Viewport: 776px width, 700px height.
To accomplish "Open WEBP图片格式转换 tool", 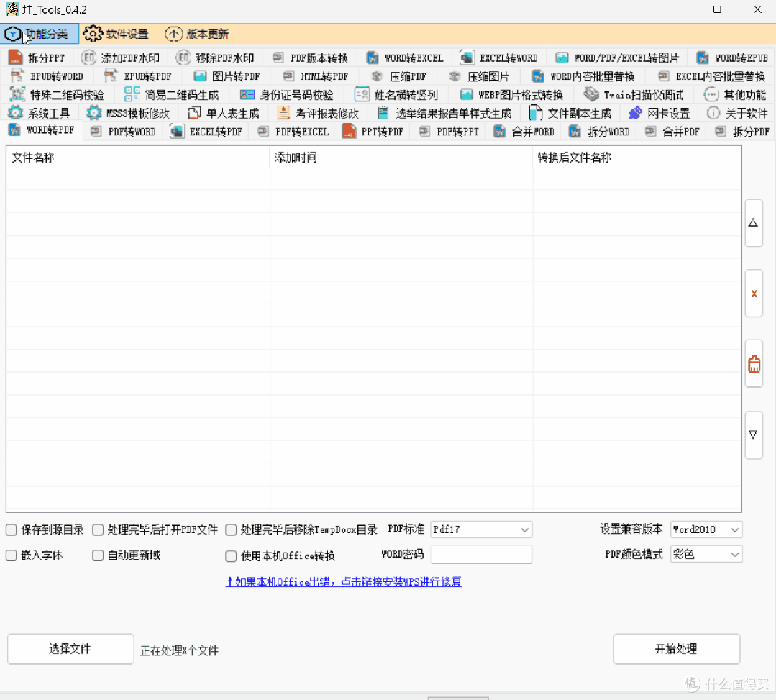I will click(x=511, y=94).
